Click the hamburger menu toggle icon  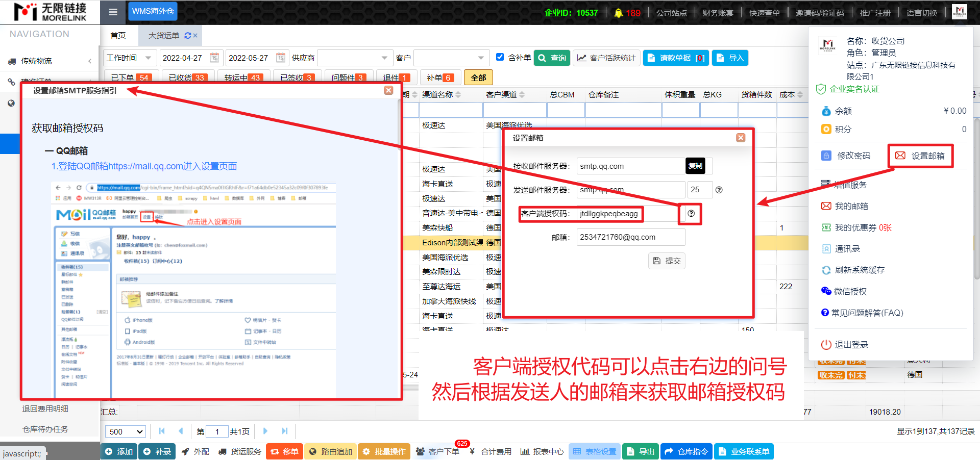coord(113,12)
